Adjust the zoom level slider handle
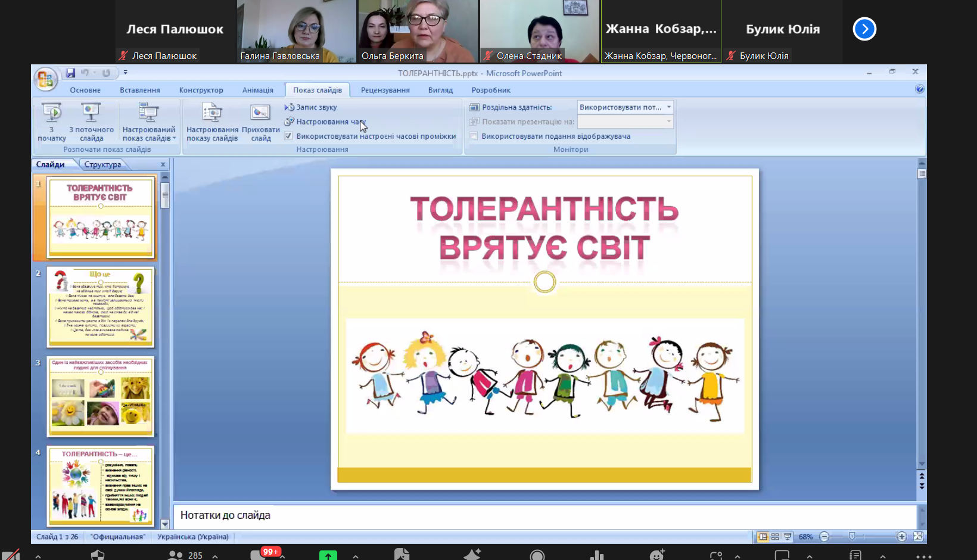The height and width of the screenshot is (560, 977). tap(852, 537)
